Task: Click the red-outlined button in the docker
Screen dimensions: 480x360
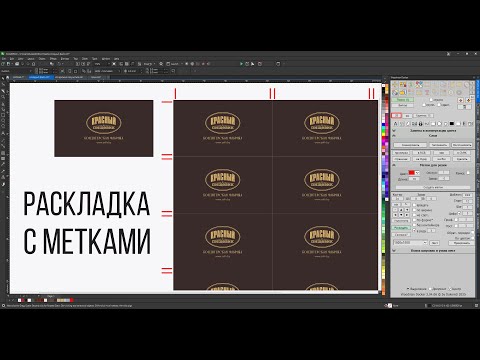Action: pyautogui.click(x=396, y=115)
